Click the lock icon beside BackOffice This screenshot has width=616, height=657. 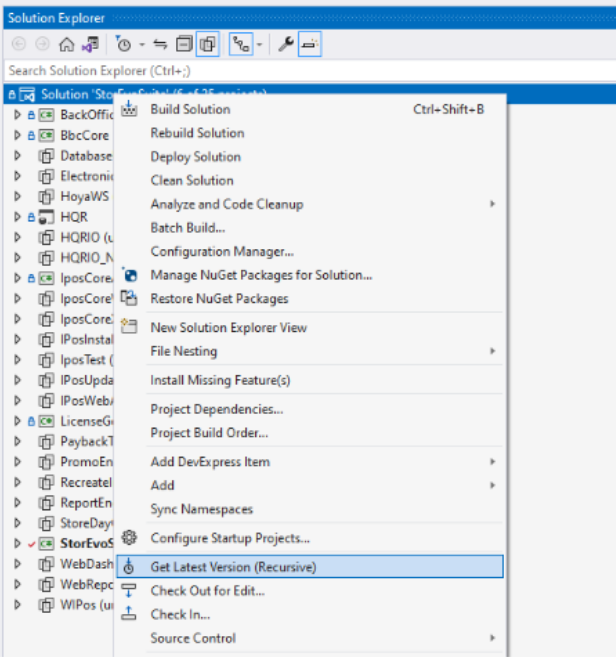(x=31, y=115)
